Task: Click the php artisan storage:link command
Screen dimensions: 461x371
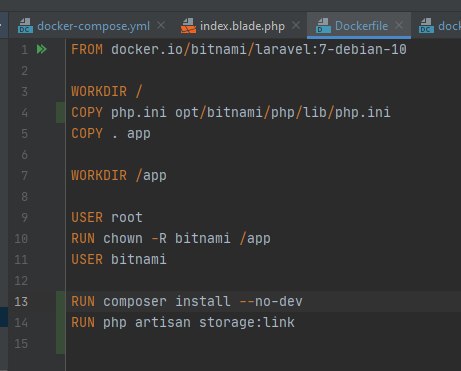Action: point(199,322)
